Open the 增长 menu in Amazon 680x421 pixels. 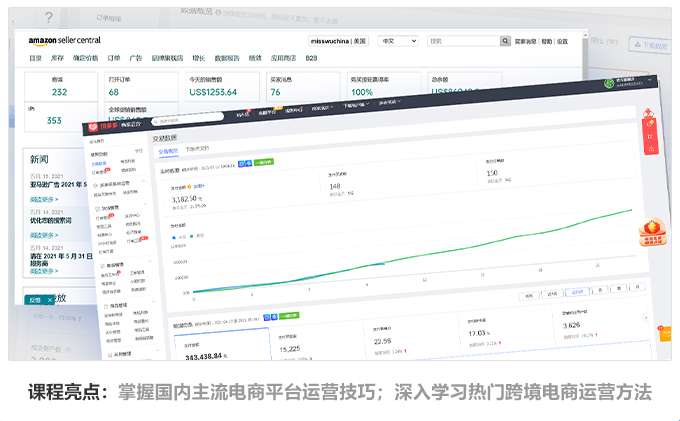tap(198, 58)
